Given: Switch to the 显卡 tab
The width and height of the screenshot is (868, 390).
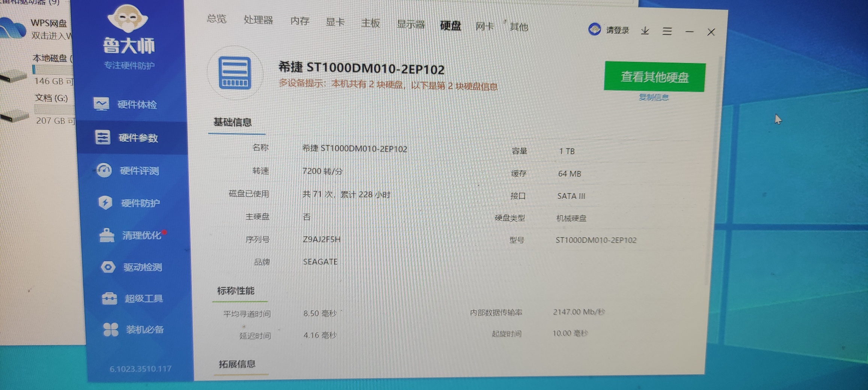Looking at the screenshot, I should pos(335,22).
